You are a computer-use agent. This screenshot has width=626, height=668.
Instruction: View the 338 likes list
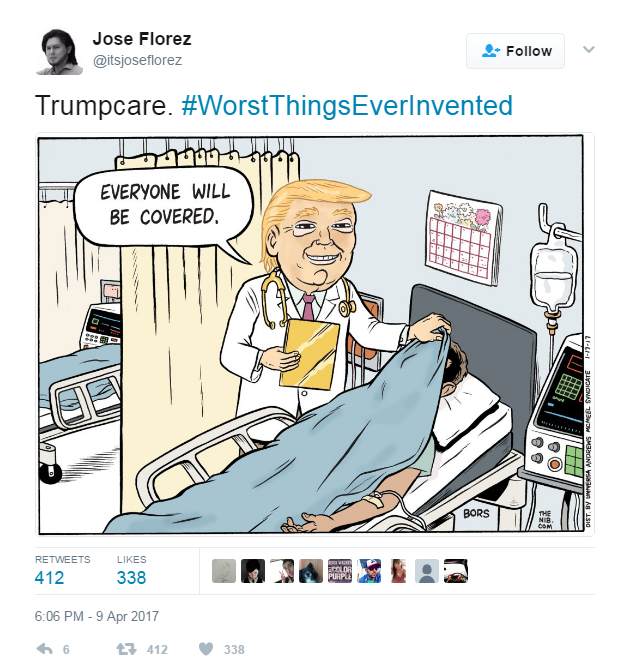pyautogui.click(x=132, y=570)
